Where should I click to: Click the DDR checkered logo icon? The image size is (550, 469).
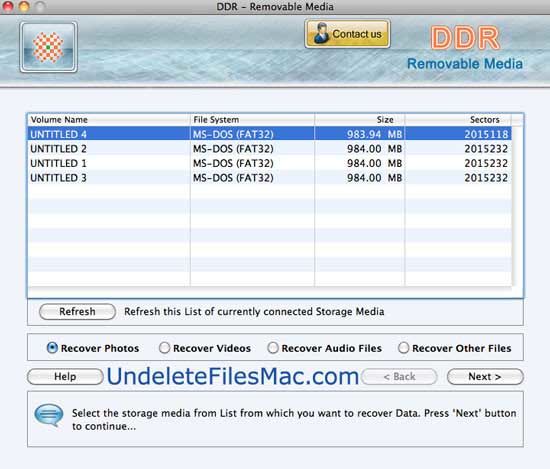point(48,47)
